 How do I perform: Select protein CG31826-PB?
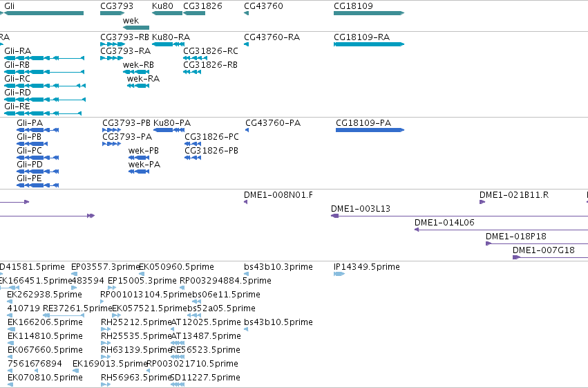tap(211, 151)
